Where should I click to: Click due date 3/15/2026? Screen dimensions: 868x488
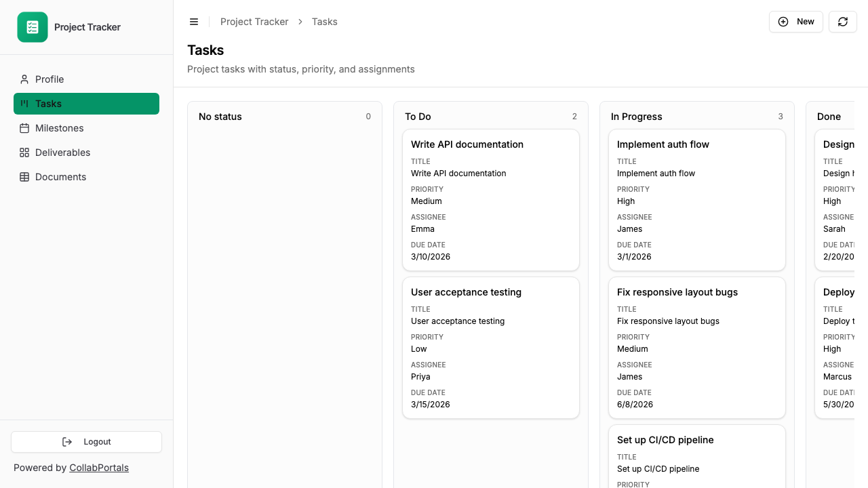431,405
